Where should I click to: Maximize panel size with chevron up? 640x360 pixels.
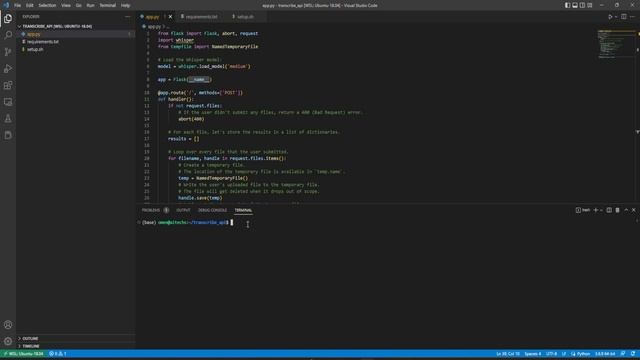click(626, 210)
